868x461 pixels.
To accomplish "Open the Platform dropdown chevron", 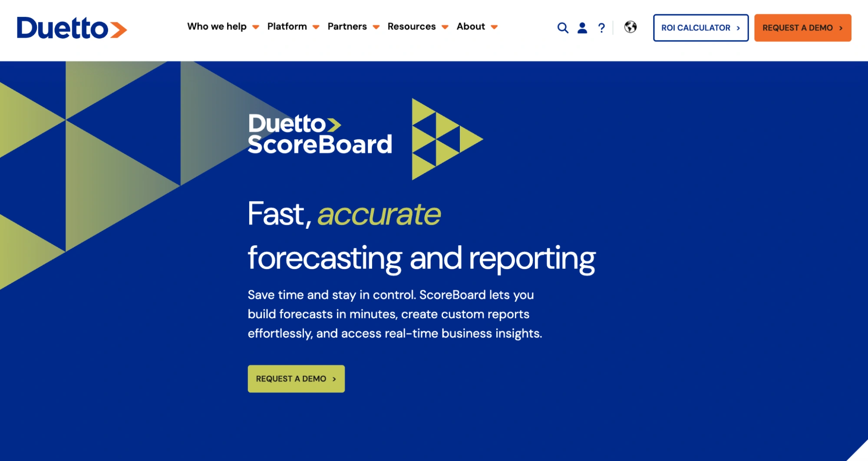I will point(317,27).
